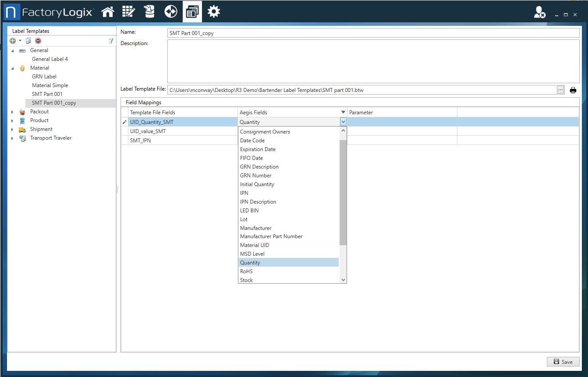This screenshot has height=377, width=588.
Task: Delete the template with the red remove icon
Action: pos(38,40)
